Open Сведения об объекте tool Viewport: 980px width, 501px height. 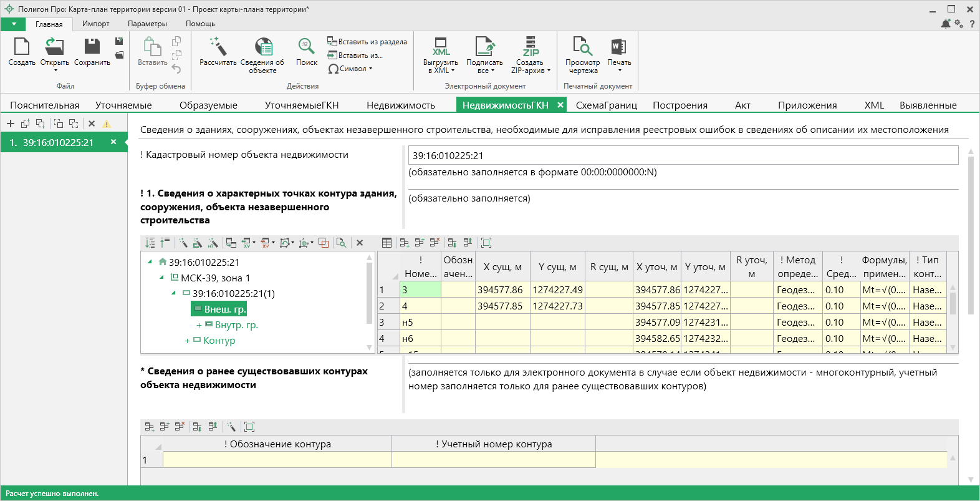(x=262, y=47)
